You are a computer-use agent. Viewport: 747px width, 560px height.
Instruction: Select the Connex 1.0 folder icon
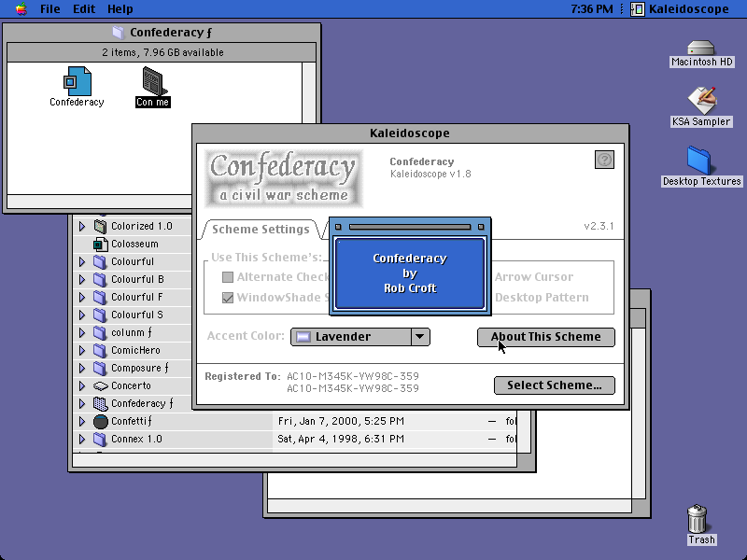[100, 439]
